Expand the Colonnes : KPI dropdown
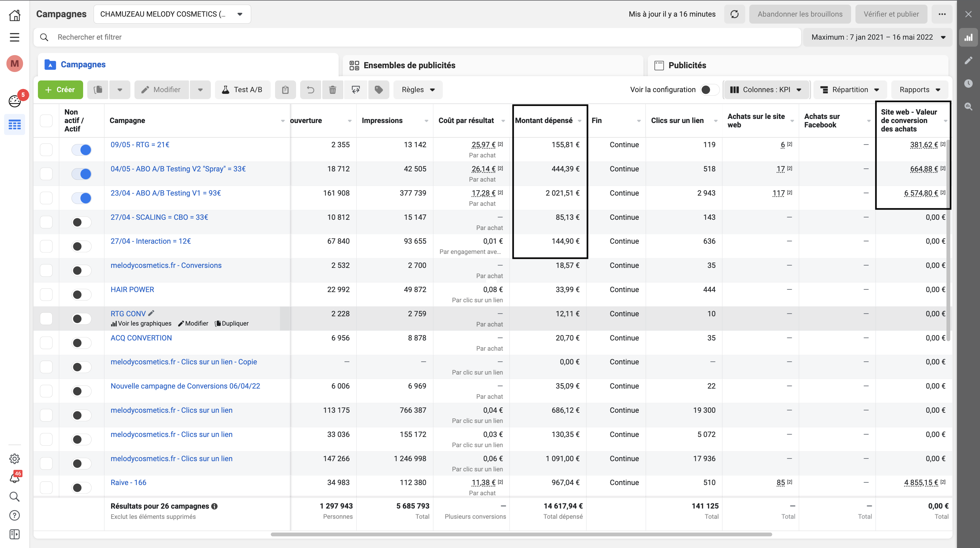The height and width of the screenshot is (548, 980). (766, 90)
